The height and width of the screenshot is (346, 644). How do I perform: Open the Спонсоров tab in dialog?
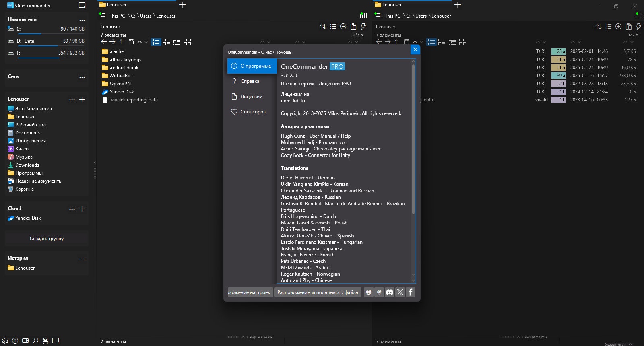tap(252, 112)
